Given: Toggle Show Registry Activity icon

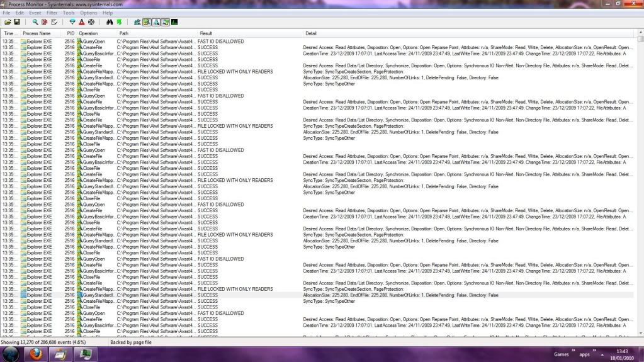Looking at the screenshot, I should pyautogui.click(x=137, y=22).
